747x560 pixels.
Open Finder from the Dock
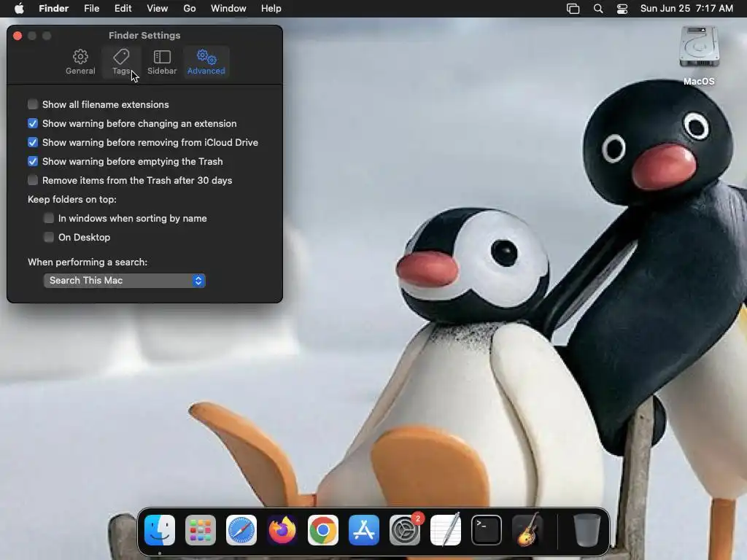[x=160, y=530]
